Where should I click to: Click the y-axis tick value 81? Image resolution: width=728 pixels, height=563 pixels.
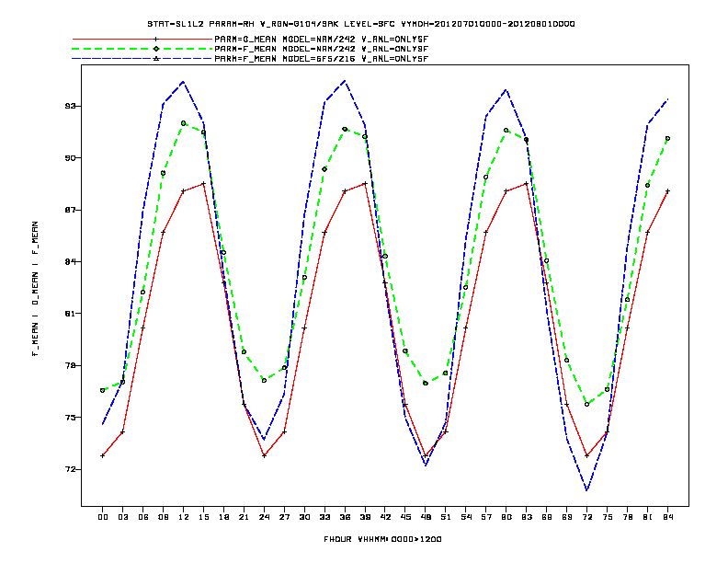pyautogui.click(x=70, y=314)
